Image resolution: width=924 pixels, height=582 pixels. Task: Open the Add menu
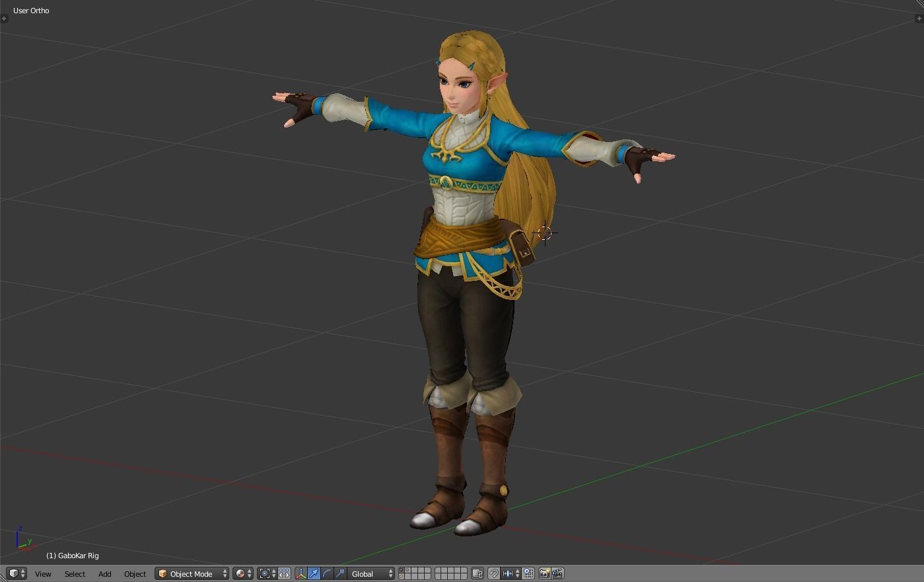104,573
